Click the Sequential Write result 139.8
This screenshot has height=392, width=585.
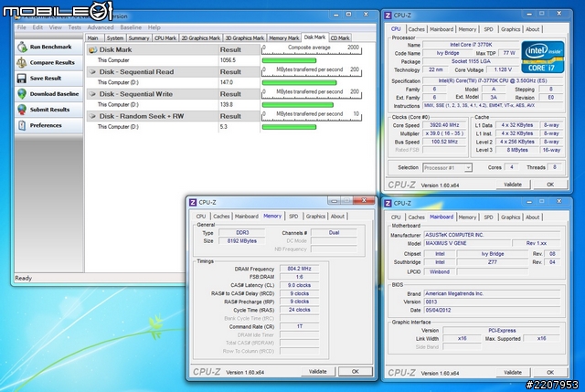click(x=226, y=105)
